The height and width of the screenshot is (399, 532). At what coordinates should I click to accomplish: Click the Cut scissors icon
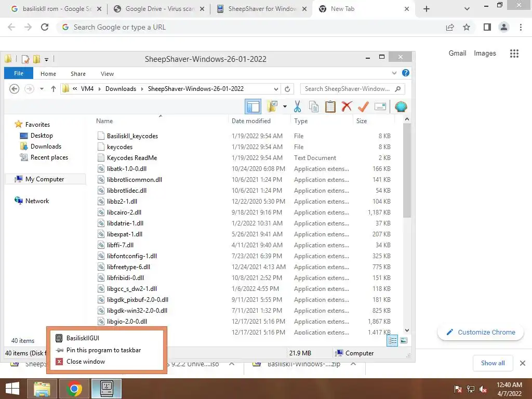[x=297, y=107]
